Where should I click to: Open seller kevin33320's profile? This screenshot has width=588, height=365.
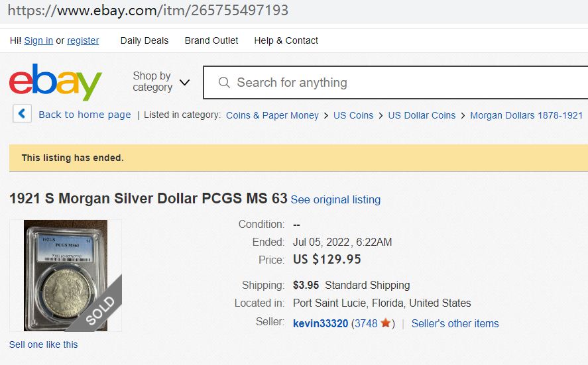(320, 323)
